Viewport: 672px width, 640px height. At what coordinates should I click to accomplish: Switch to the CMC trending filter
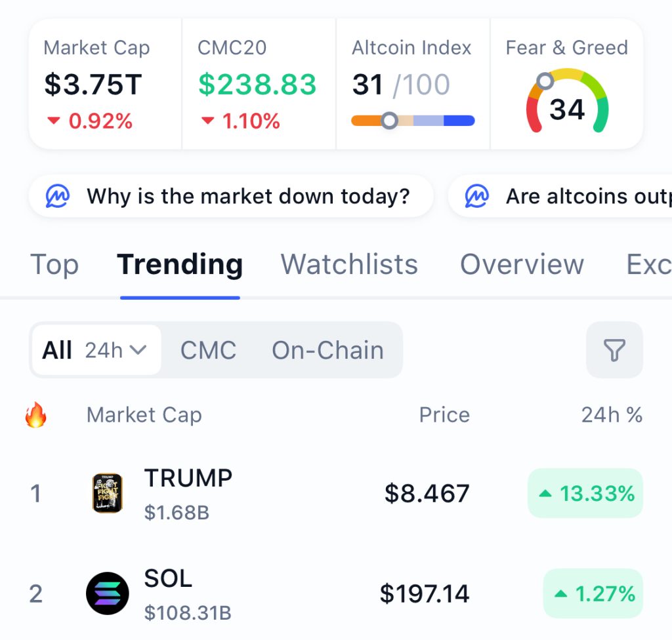pos(208,350)
